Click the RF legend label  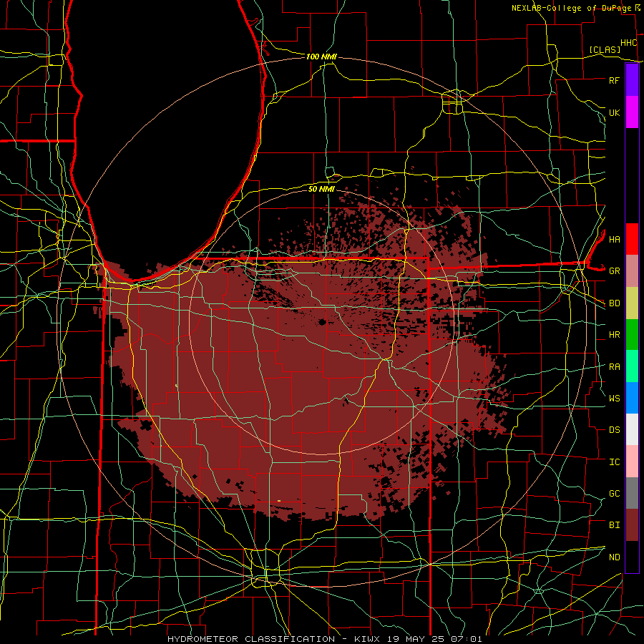(x=614, y=80)
